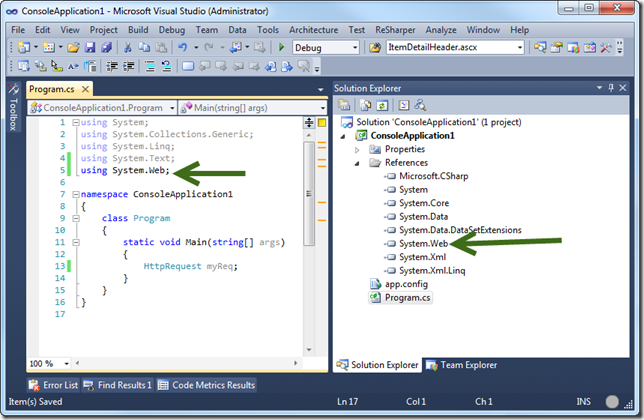Open the ConsoleApplication1.Program class dropdown
The image size is (644, 420).
tap(172, 108)
